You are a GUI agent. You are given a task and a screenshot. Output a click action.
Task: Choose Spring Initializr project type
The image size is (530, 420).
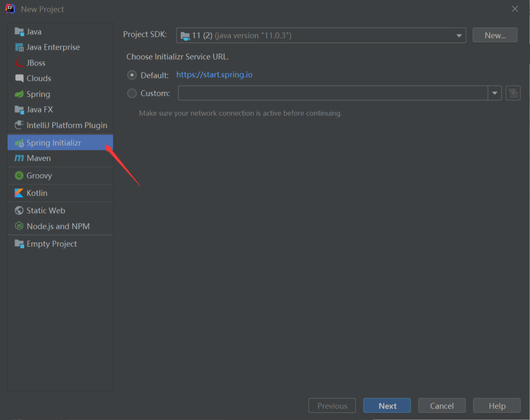(x=60, y=143)
